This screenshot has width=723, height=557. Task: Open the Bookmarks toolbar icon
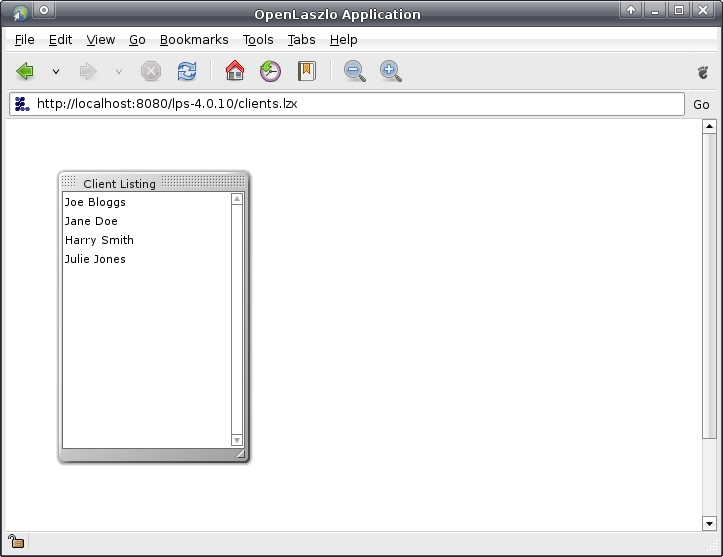pyautogui.click(x=307, y=71)
